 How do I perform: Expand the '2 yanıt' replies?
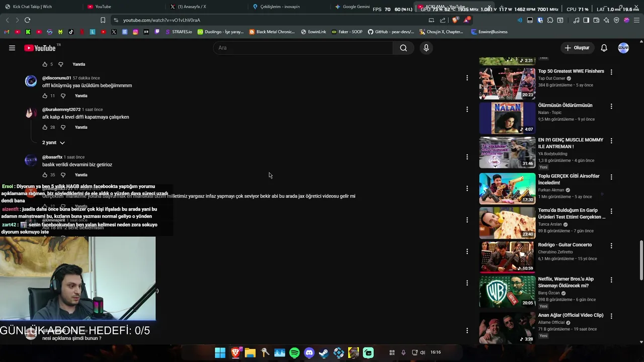pos(53,143)
